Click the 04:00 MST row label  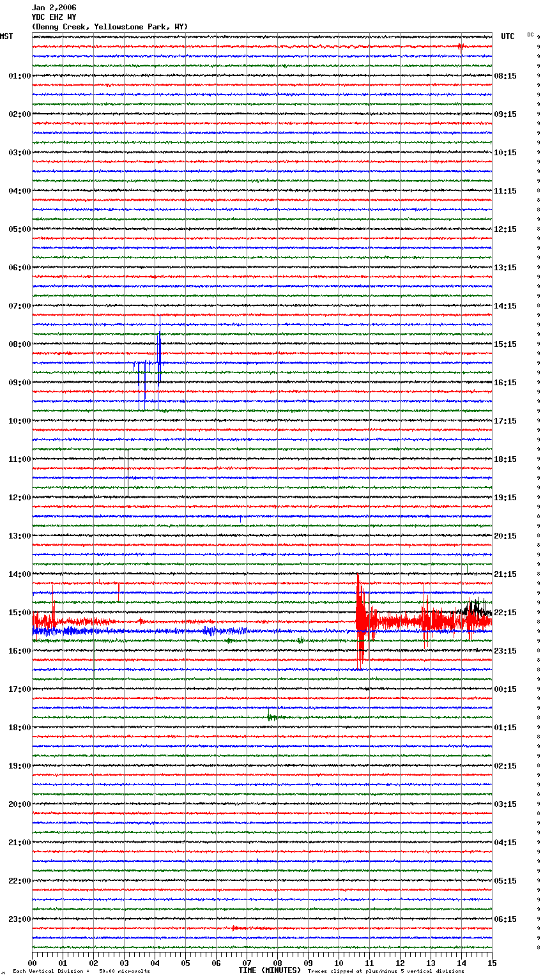coord(19,191)
